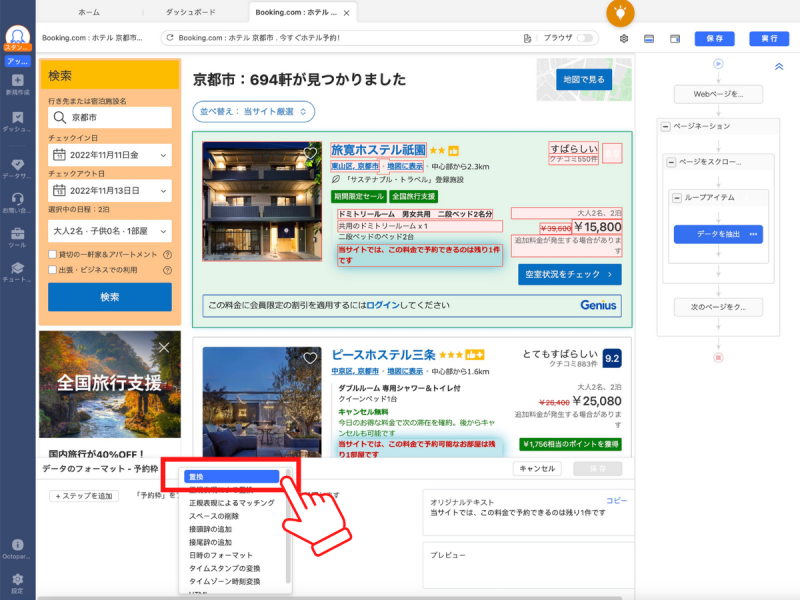This screenshot has width=800, height=600.
Task: Close the Booking.com tab
Action: coord(346,13)
